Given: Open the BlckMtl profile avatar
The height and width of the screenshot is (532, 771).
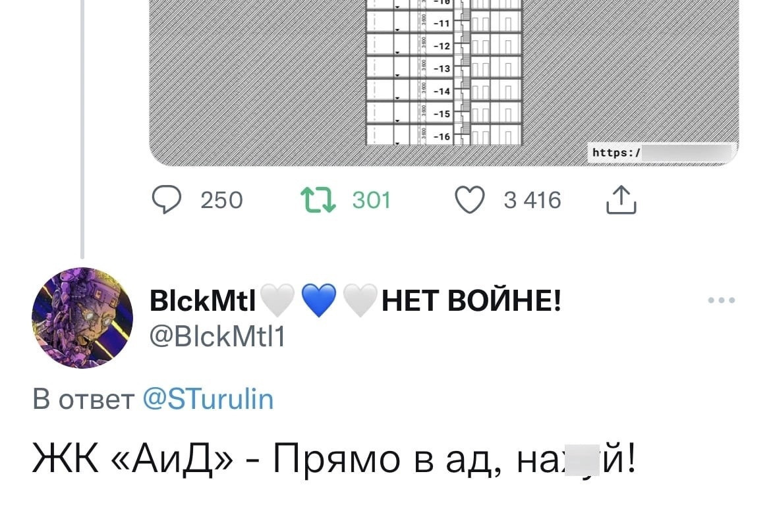Looking at the screenshot, I should point(82,317).
